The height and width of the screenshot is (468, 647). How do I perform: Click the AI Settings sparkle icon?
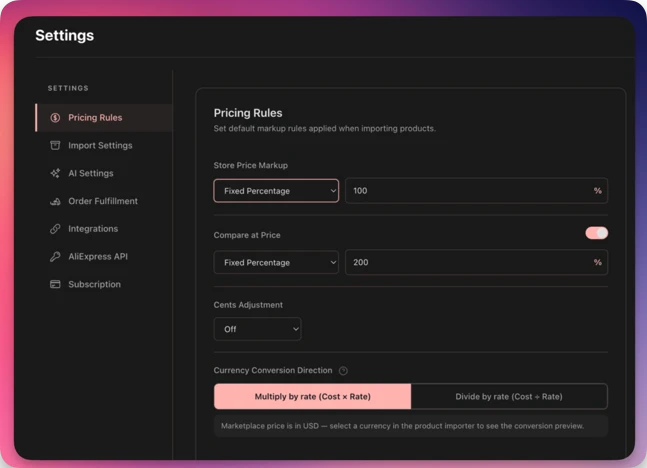click(55, 173)
